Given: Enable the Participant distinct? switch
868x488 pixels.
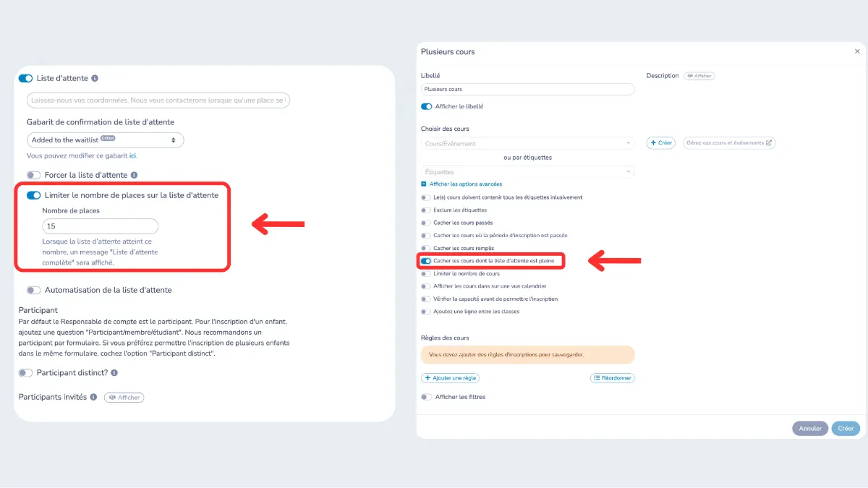Looking at the screenshot, I should click(x=25, y=373).
